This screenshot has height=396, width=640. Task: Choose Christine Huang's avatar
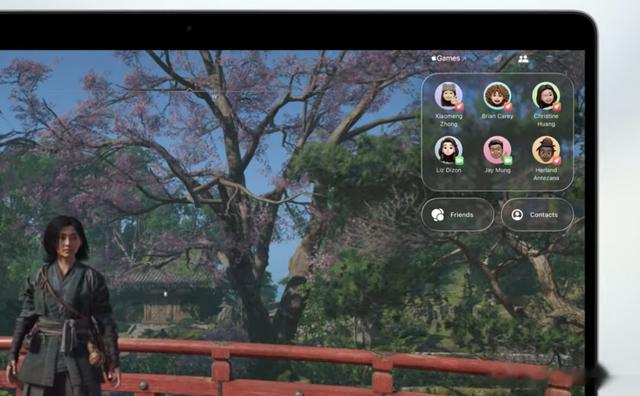click(546, 96)
